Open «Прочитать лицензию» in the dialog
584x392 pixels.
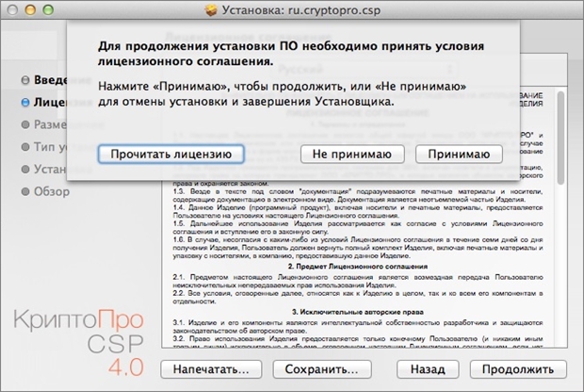pos(170,155)
